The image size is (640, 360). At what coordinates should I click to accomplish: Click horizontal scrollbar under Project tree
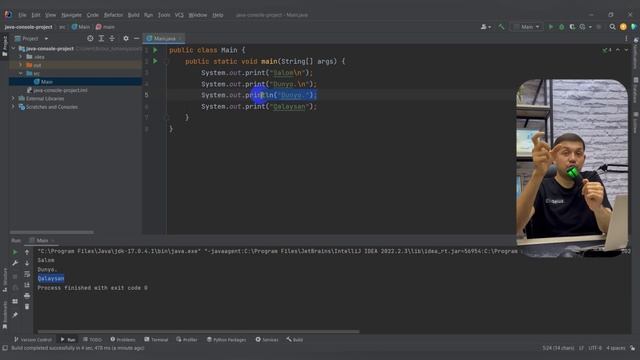pyautogui.click(x=52, y=232)
